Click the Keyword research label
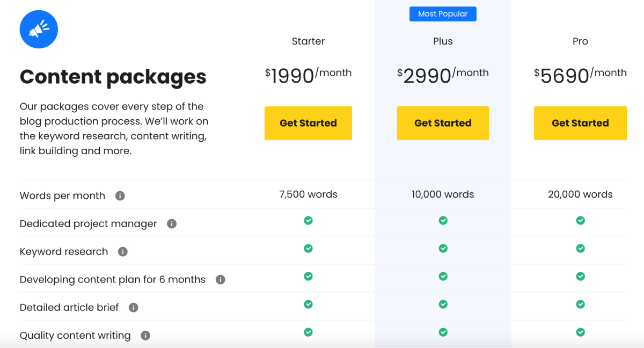 (64, 251)
